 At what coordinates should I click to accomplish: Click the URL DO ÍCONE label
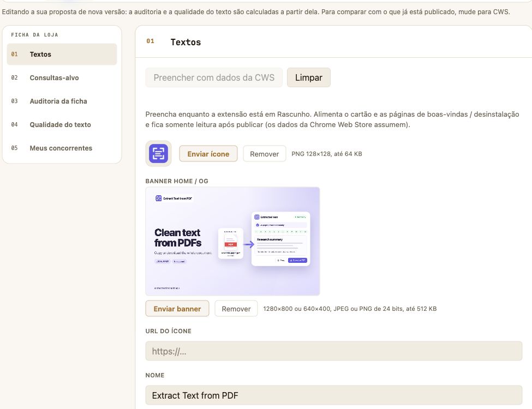point(168,331)
